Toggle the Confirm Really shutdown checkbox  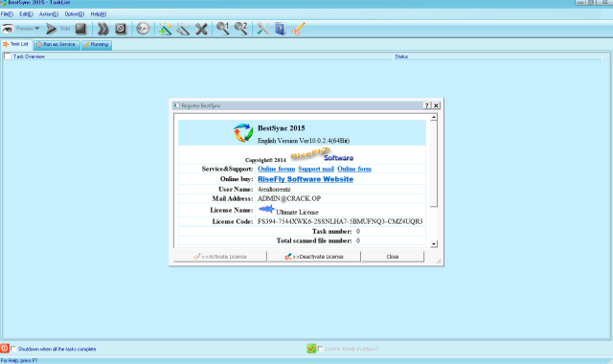[321, 349]
